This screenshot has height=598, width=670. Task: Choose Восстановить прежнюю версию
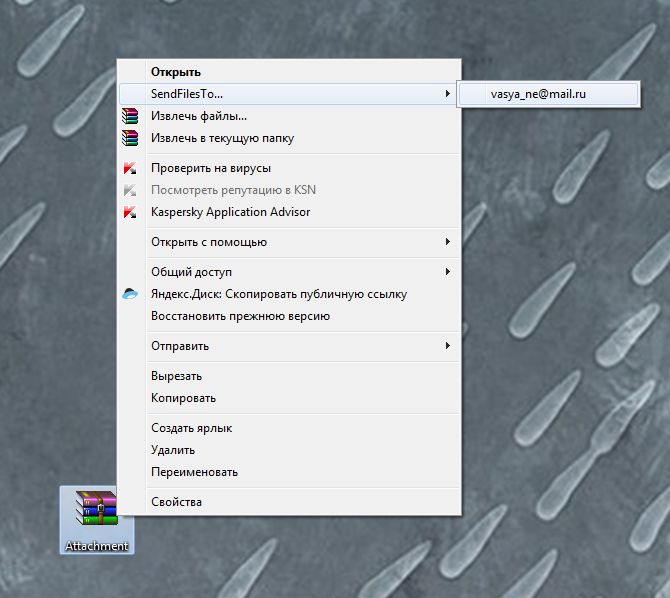[289, 316]
